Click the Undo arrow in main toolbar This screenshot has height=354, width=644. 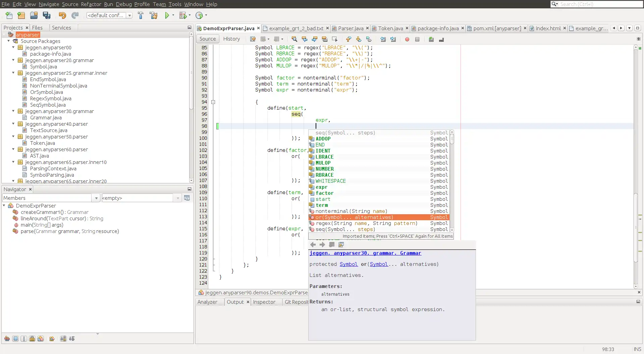point(62,15)
